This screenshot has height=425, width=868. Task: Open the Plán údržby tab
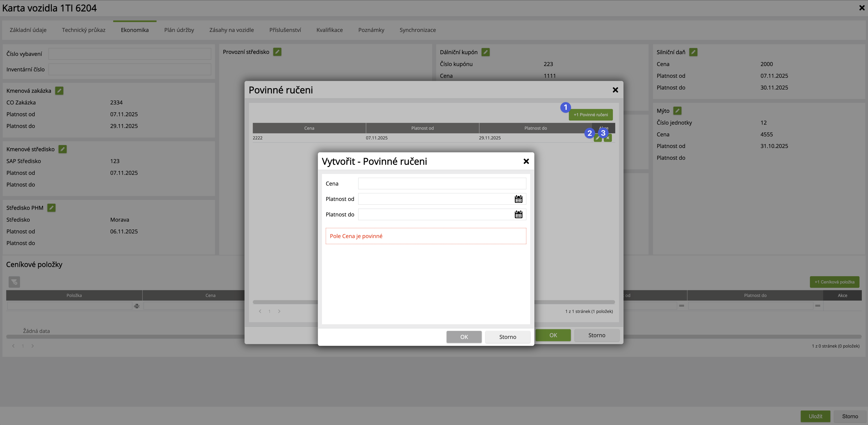click(179, 30)
